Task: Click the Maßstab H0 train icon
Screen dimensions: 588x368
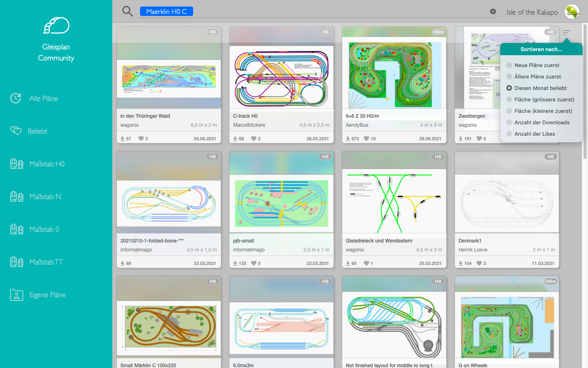Action: [17, 164]
